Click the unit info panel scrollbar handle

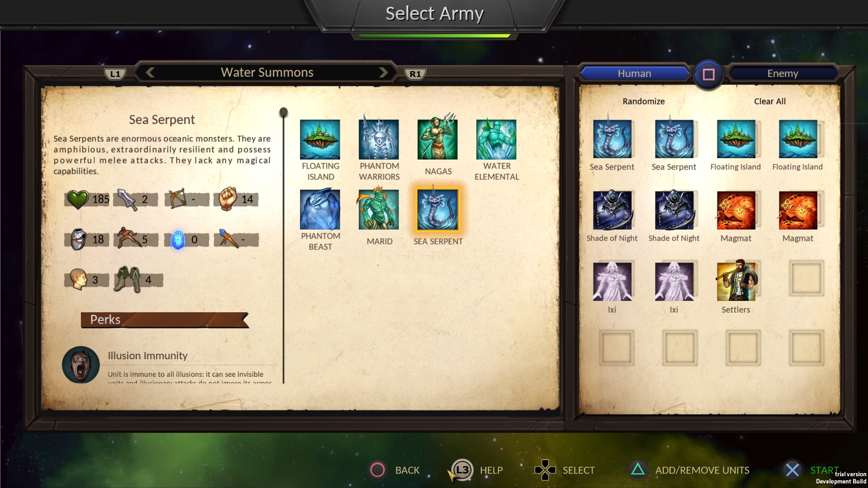[x=283, y=112]
